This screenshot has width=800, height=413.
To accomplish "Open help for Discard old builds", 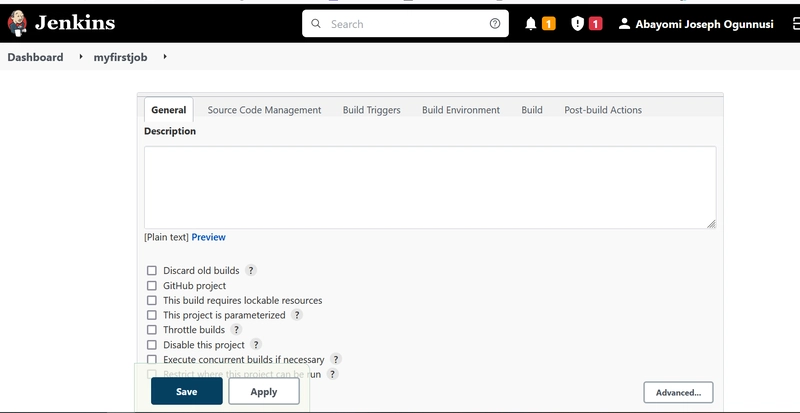I will tap(251, 270).
